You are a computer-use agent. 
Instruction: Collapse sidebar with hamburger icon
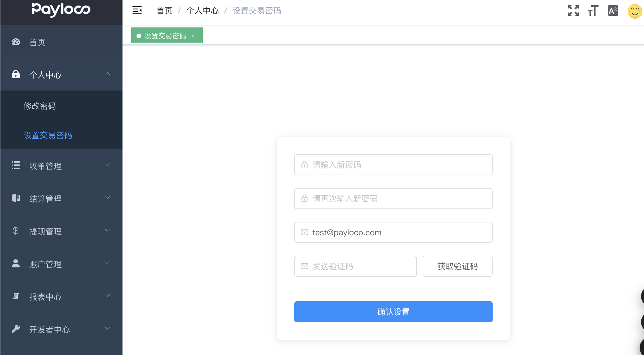coord(137,11)
